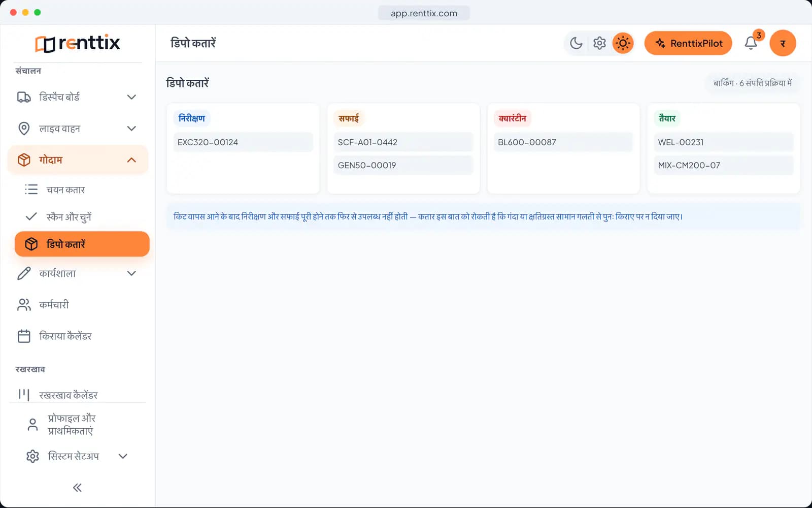This screenshot has height=508, width=812.
Task: Select light mode sun icon
Action: (x=623, y=43)
